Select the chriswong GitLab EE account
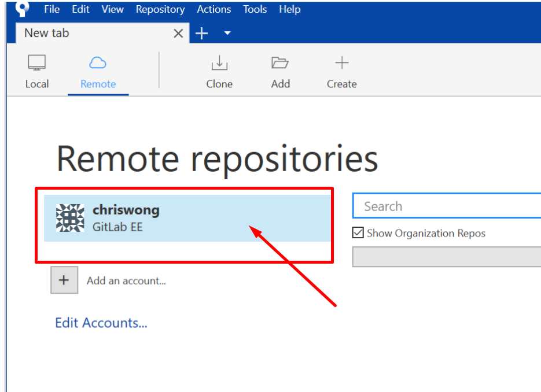The image size is (541, 392). pyautogui.click(x=187, y=218)
